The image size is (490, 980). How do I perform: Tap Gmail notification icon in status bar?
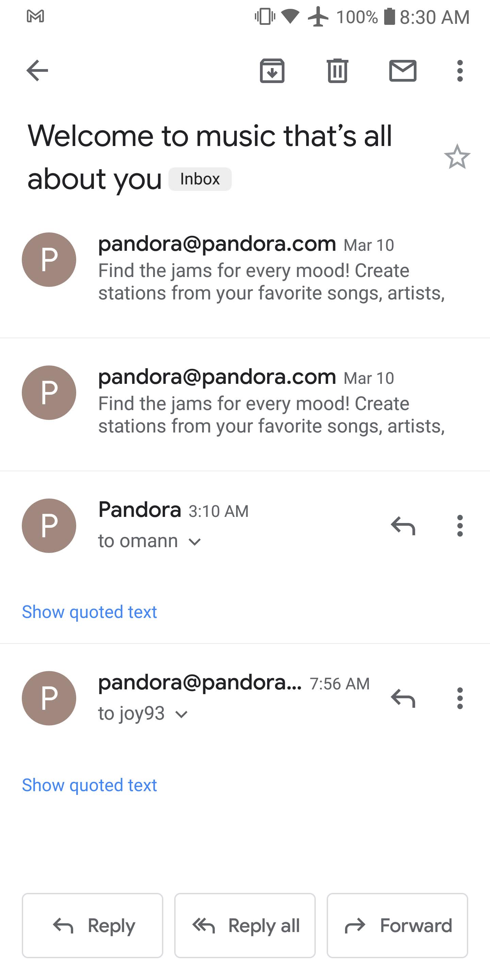pos(35,16)
